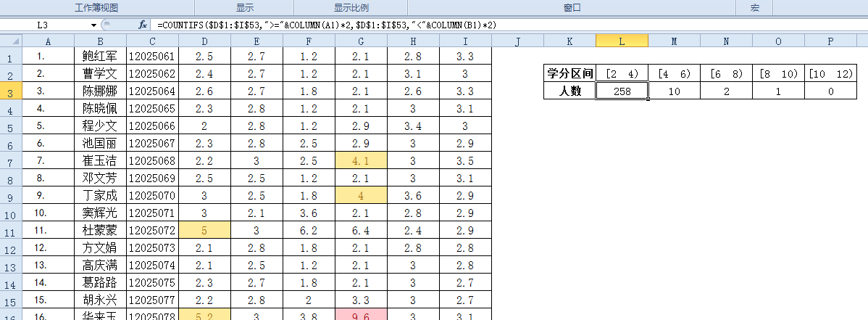The width and height of the screenshot is (868, 320).
Task: Open the Name Box dropdown arrow
Action: 94,25
